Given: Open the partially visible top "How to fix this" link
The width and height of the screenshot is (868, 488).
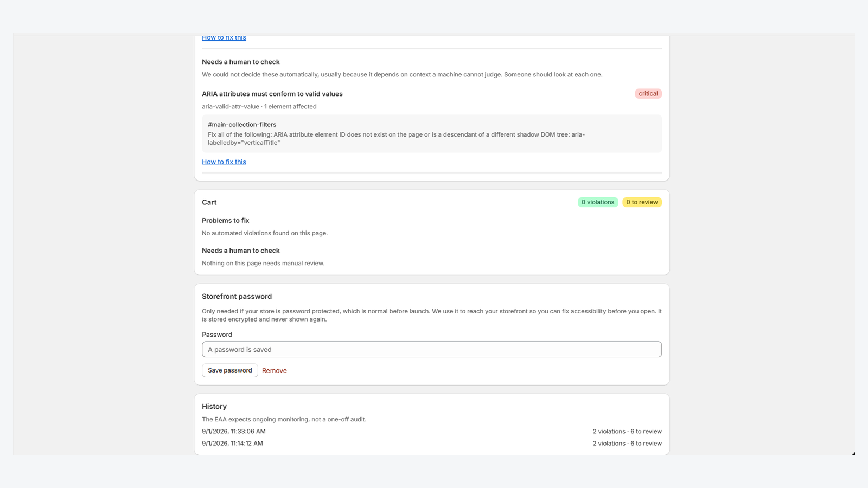Looking at the screenshot, I should [224, 38].
